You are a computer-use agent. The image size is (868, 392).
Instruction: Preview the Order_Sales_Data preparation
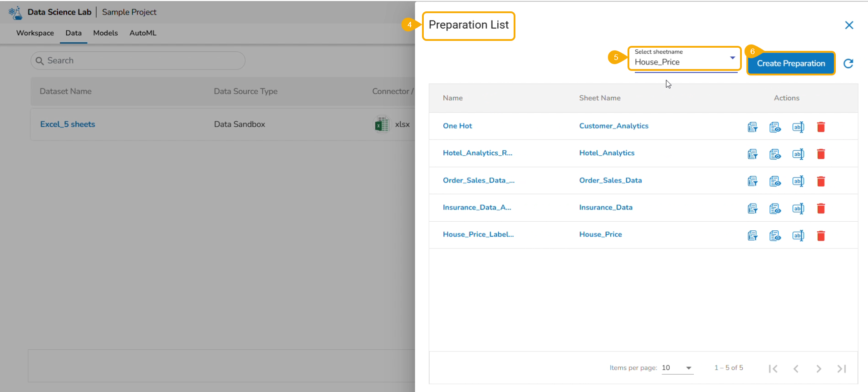pyautogui.click(x=775, y=181)
